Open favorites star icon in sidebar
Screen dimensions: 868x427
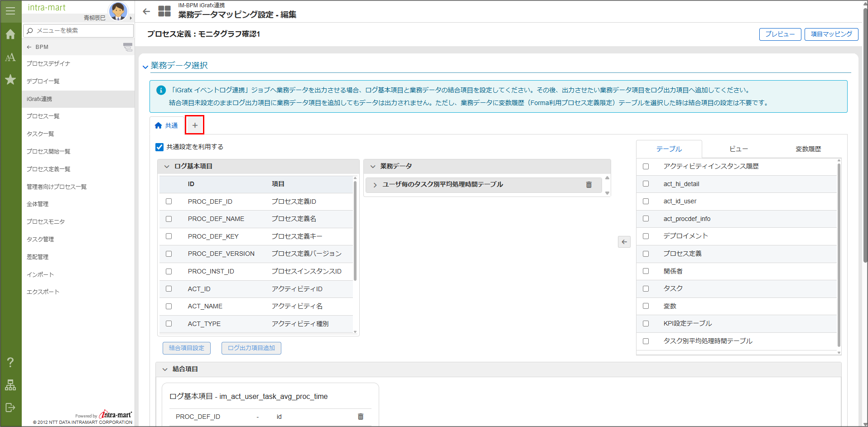(x=10, y=80)
